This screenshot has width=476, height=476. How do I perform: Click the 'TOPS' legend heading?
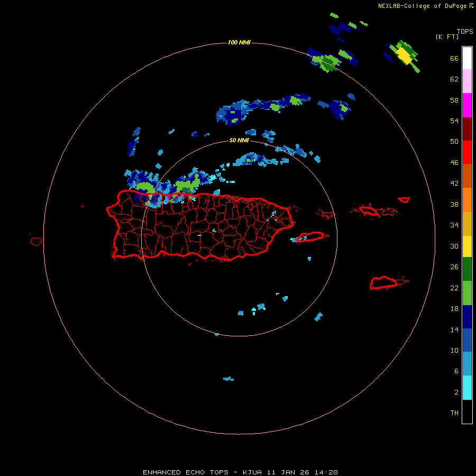pos(465,32)
